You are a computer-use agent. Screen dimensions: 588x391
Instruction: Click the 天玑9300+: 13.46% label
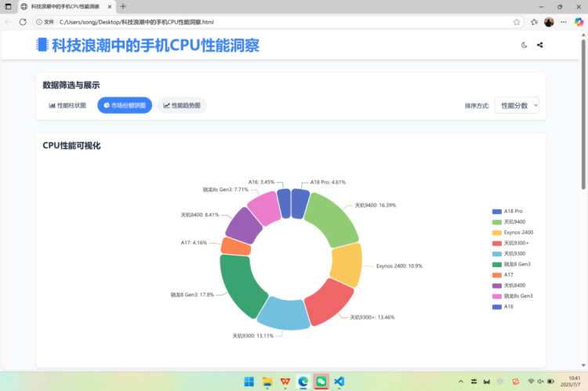click(372, 317)
